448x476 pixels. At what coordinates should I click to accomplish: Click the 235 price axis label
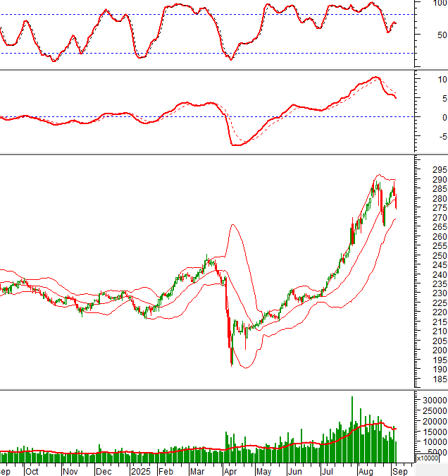pos(440,284)
